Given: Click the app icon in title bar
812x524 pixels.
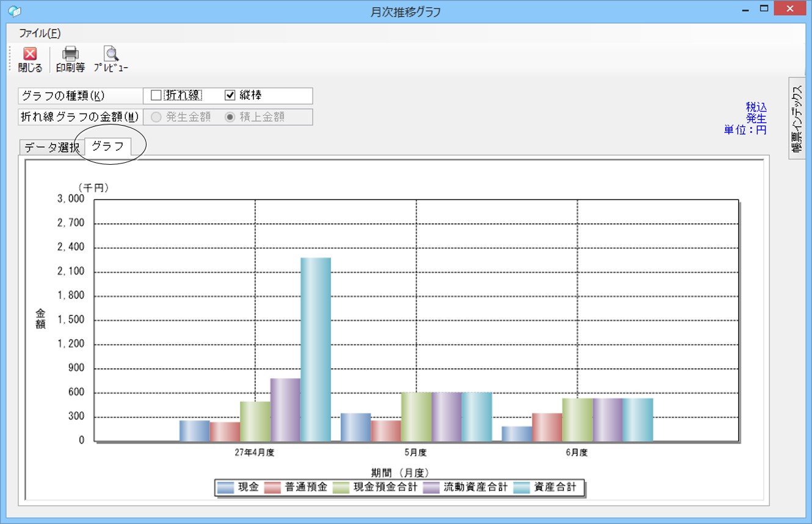Looking at the screenshot, I should click(x=14, y=11).
